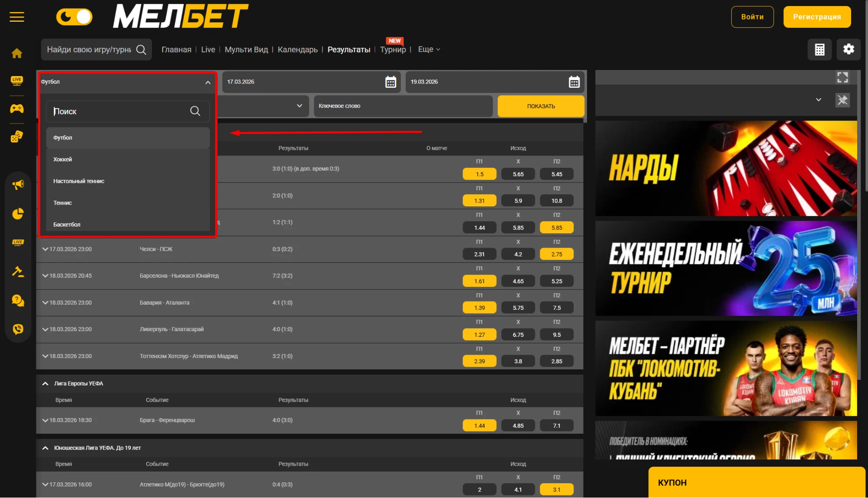The image size is (868, 498).
Task: Switch to the Календарь tab
Action: coord(297,50)
